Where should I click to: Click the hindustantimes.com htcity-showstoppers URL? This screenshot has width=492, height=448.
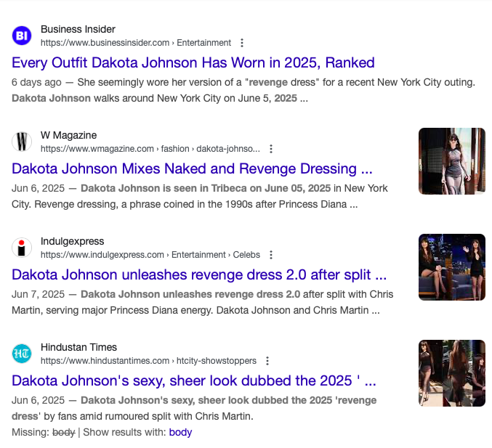click(148, 361)
